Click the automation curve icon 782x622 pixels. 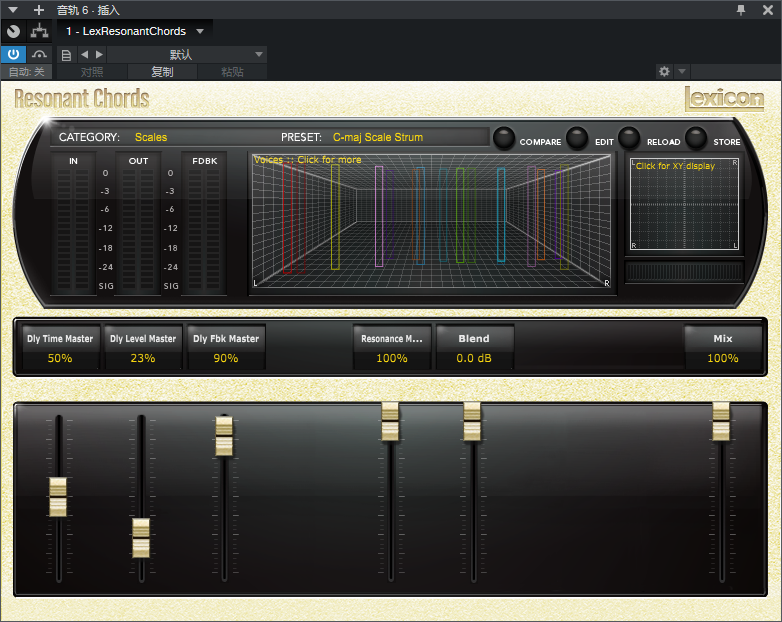coord(39,54)
